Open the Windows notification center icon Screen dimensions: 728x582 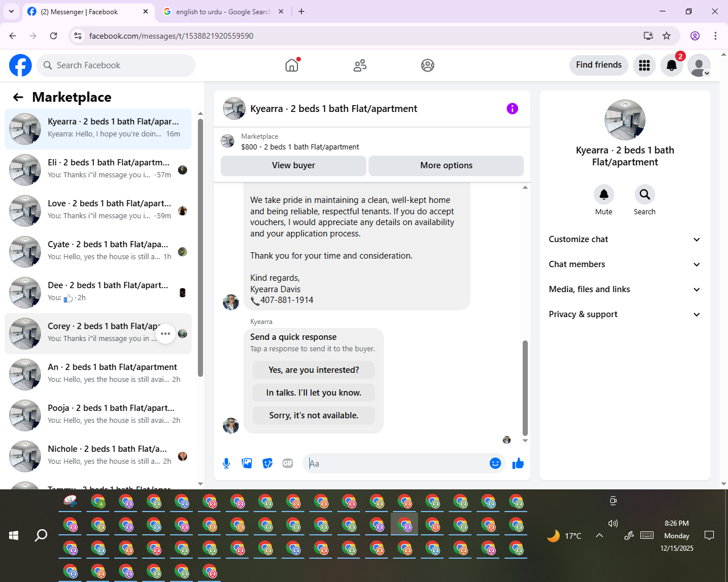[x=709, y=535]
